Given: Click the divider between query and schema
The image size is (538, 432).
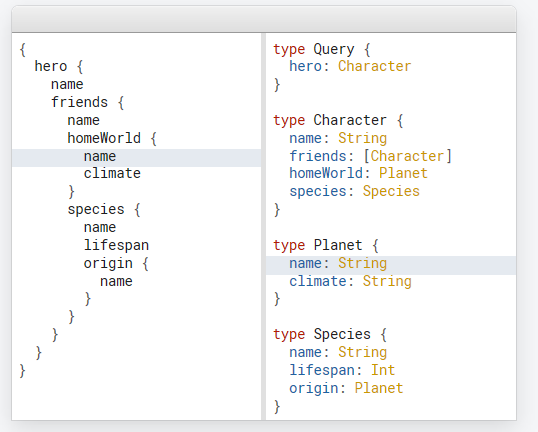Looking at the screenshot, I should [263, 226].
